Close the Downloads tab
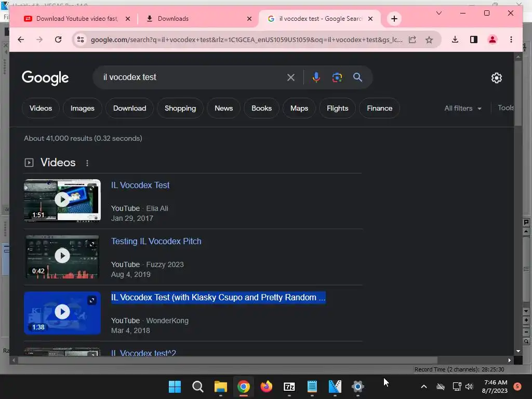The image size is (532, 399). tap(249, 19)
